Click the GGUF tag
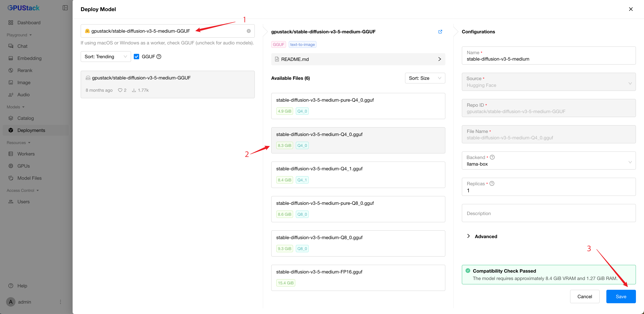644x314 pixels. click(278, 45)
